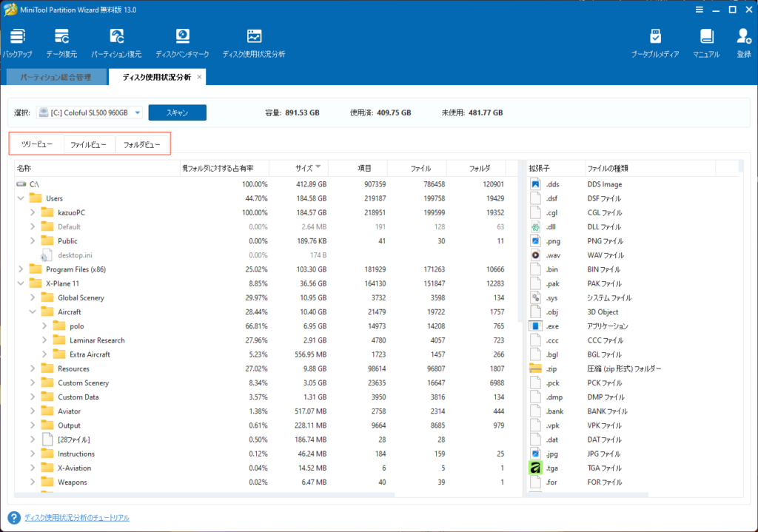Viewport: 758px width, 532px height.
Task: Expand the Global Scenery folder
Action: coord(33,297)
